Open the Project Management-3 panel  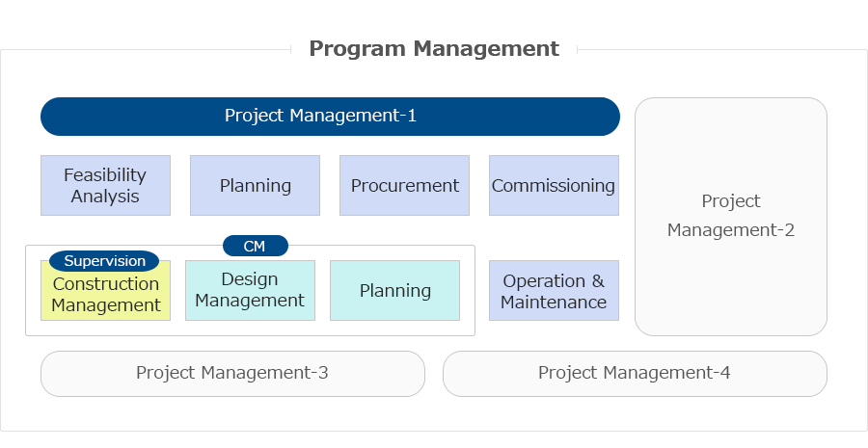(x=232, y=374)
